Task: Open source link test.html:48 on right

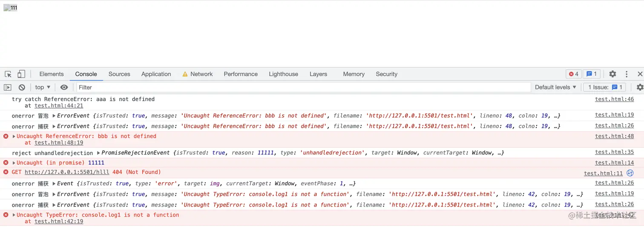Action: coord(614,136)
